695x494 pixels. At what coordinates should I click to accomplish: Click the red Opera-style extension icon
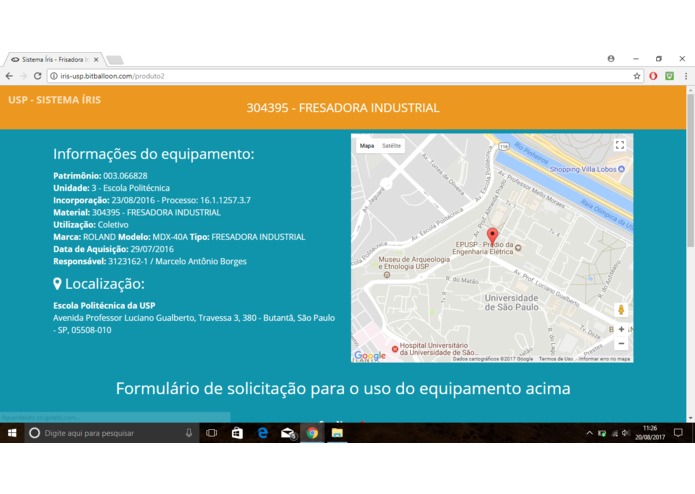pos(653,76)
